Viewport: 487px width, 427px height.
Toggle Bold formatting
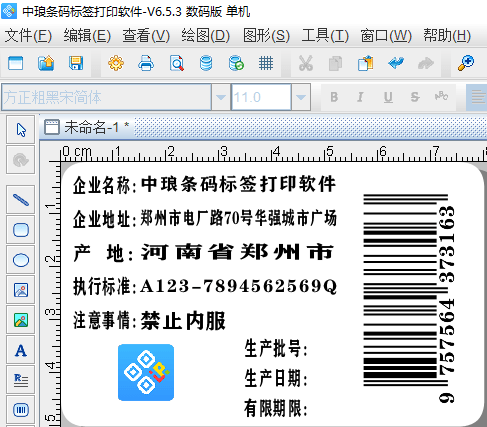pos(334,97)
